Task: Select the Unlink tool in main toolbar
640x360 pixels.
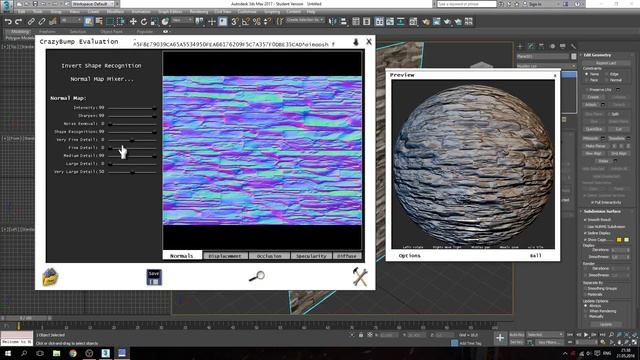Action: click(x=42, y=21)
